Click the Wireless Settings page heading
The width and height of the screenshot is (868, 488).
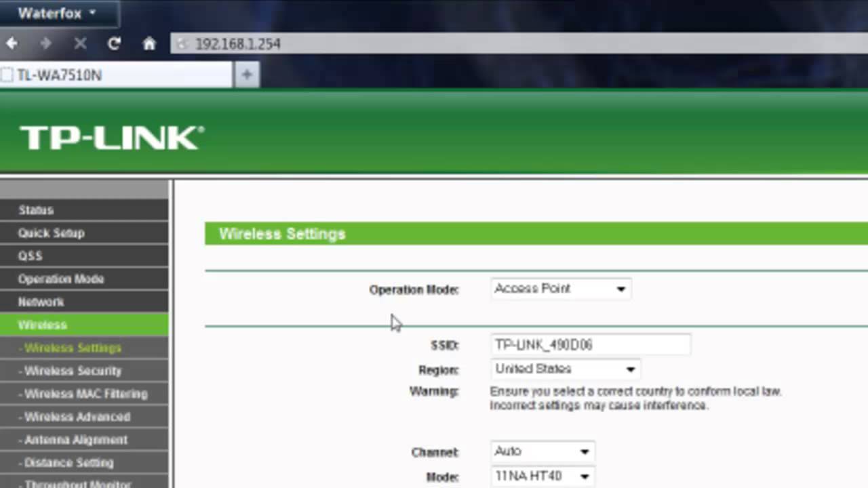[282, 234]
